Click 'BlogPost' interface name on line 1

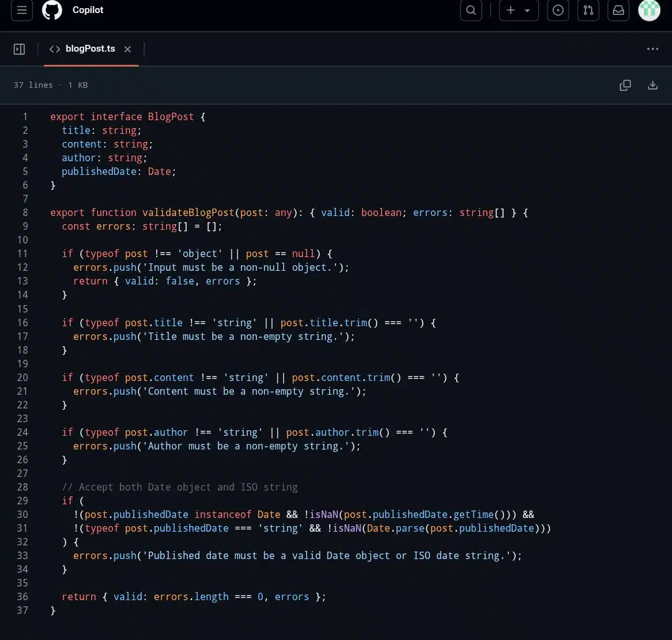pyautogui.click(x=171, y=116)
